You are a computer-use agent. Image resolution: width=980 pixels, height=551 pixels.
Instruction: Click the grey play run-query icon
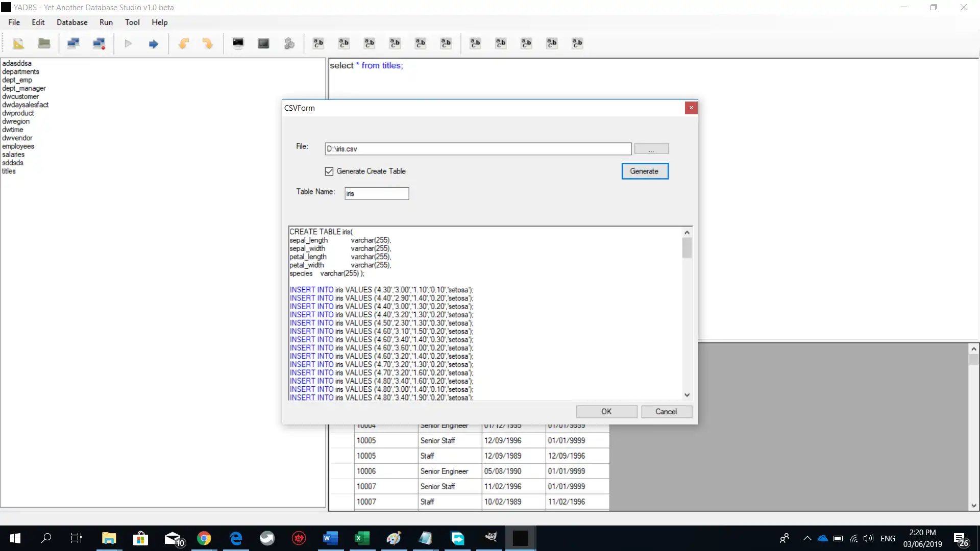(128, 43)
